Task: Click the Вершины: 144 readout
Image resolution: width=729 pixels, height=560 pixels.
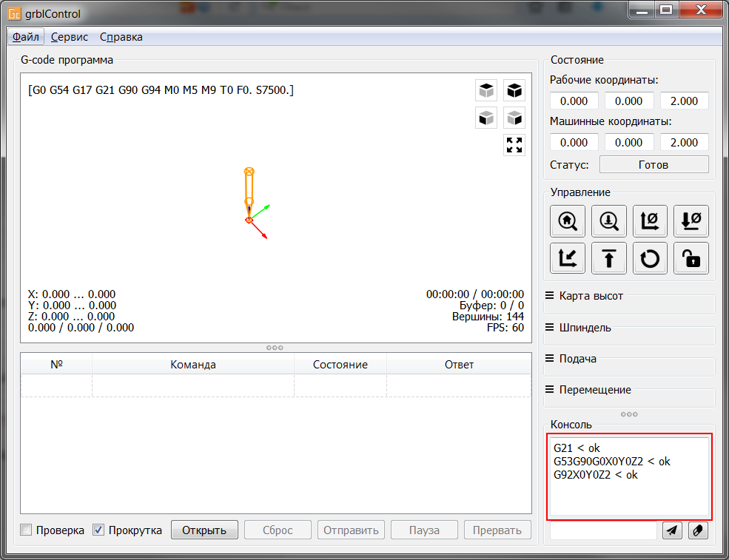Action: click(x=488, y=317)
